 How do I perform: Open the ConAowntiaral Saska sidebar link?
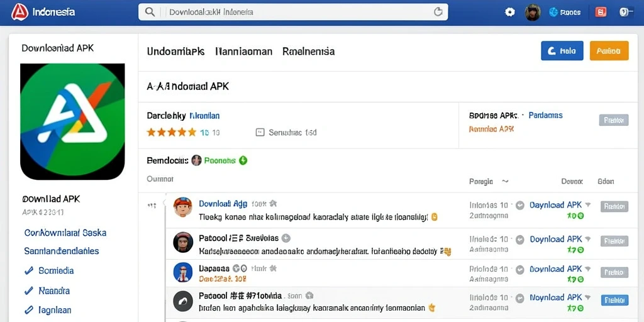(x=65, y=233)
